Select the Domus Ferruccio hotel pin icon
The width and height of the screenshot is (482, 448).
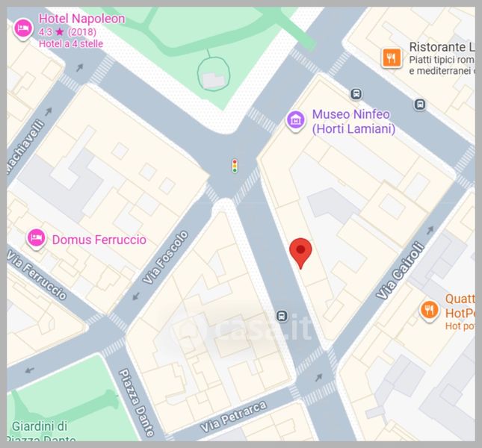click(37, 239)
